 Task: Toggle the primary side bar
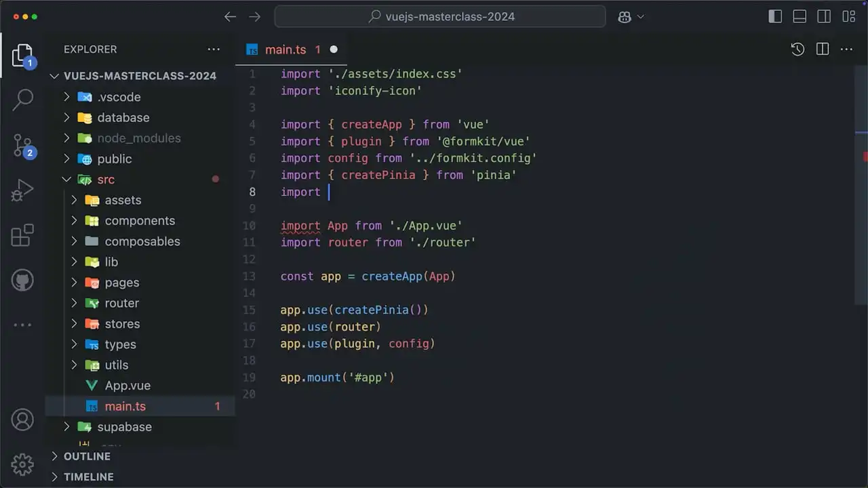point(775,17)
